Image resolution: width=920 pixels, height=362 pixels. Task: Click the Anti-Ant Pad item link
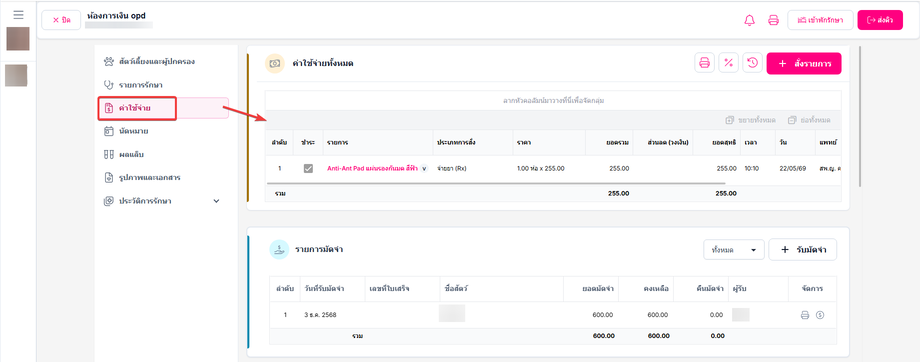pos(372,168)
